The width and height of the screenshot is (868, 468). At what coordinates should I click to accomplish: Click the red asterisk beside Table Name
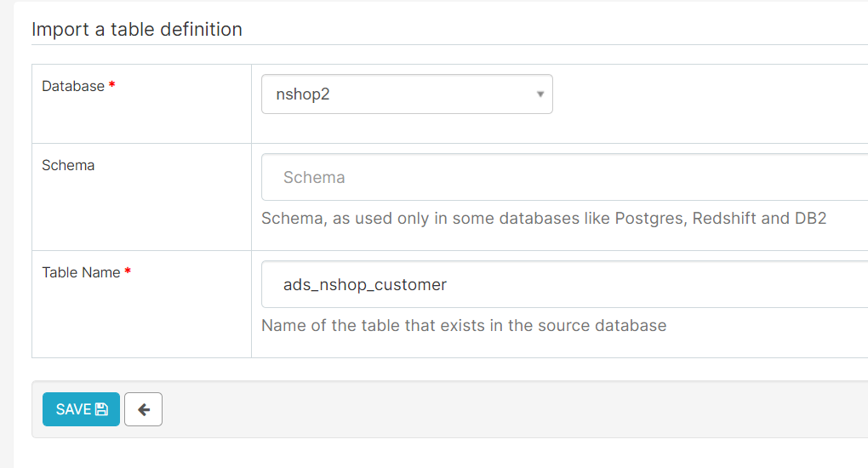tap(128, 271)
